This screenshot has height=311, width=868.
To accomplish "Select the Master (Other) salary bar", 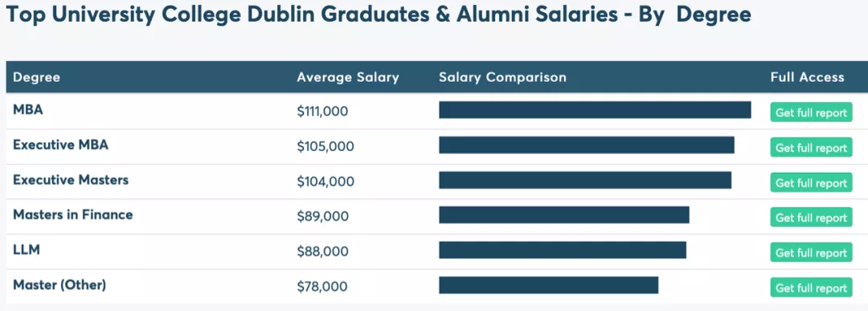I will pos(549,285).
